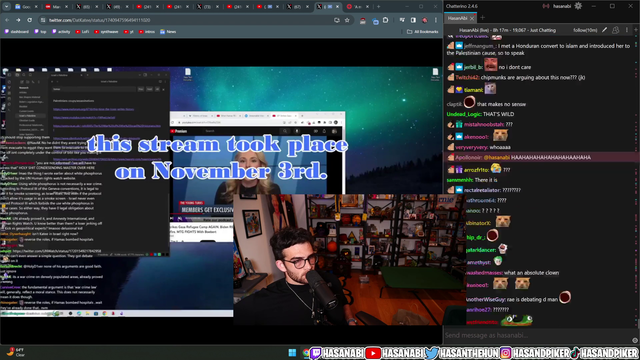Toggle Chrome side panel
The image size is (640, 360).
413,20
